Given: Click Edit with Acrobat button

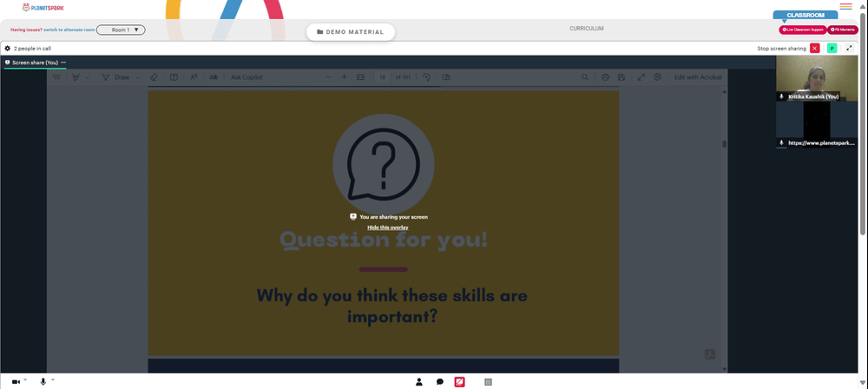Looking at the screenshot, I should [x=698, y=77].
